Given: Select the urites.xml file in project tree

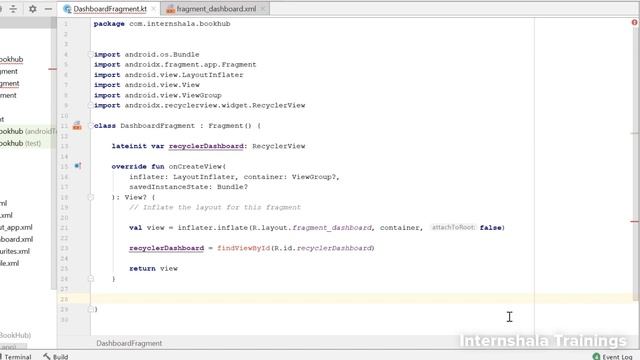Looking at the screenshot, I should pyautogui.click(x=15, y=251).
